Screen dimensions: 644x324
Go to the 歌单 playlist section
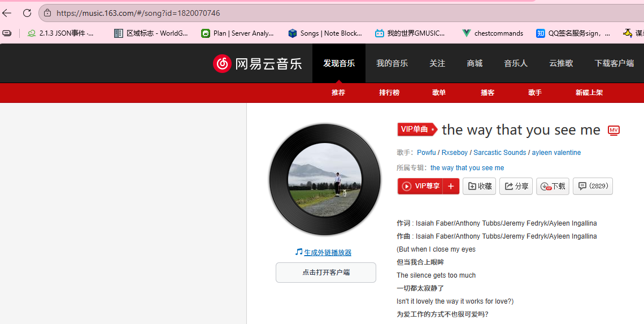[x=438, y=93]
